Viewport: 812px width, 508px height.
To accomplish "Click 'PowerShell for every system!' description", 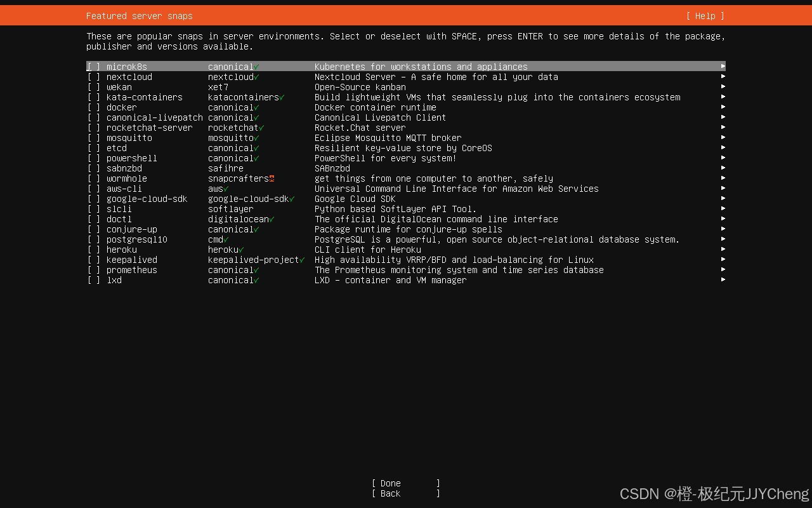I will (x=386, y=158).
